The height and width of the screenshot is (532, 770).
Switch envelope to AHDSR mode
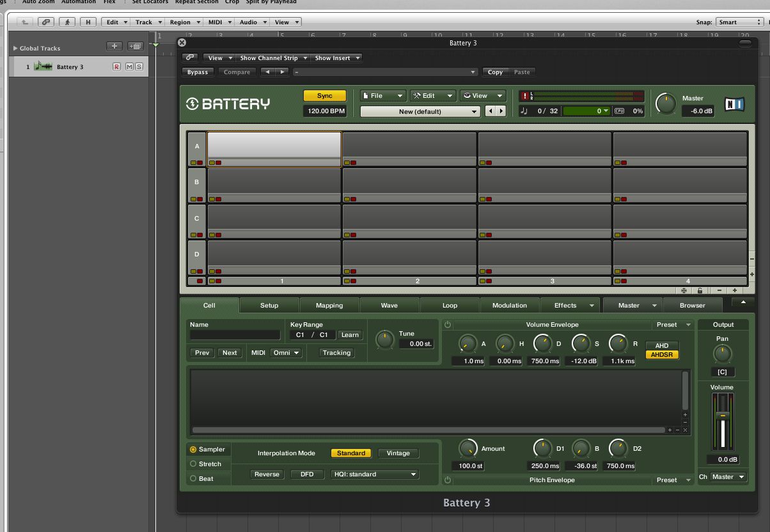[x=662, y=354]
